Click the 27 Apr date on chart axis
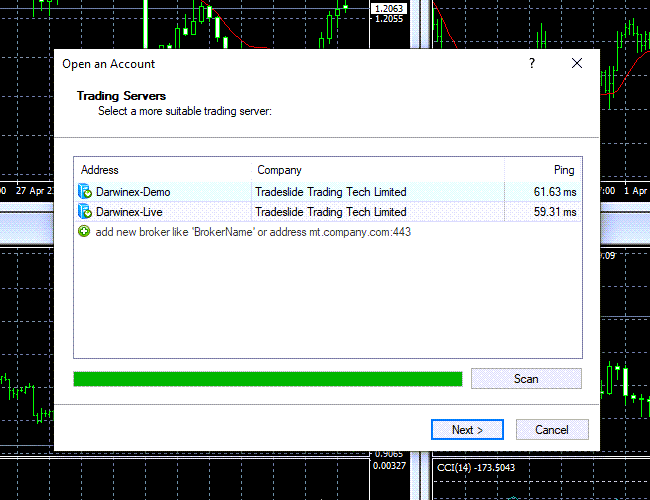Screen dimensions: 650x500 pyautogui.click(x=34, y=191)
